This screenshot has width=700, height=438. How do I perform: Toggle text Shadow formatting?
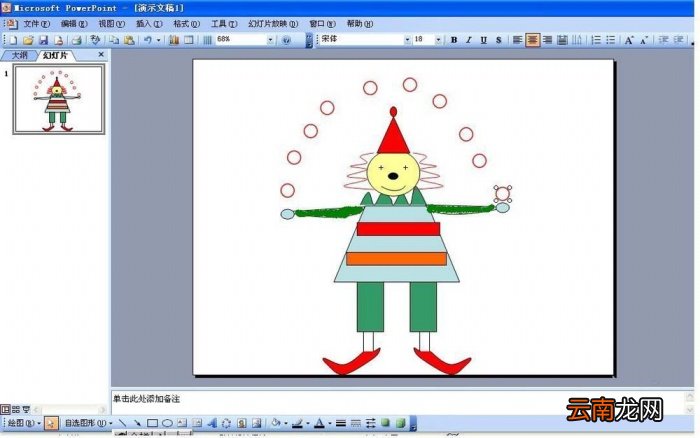pyautogui.click(x=499, y=40)
